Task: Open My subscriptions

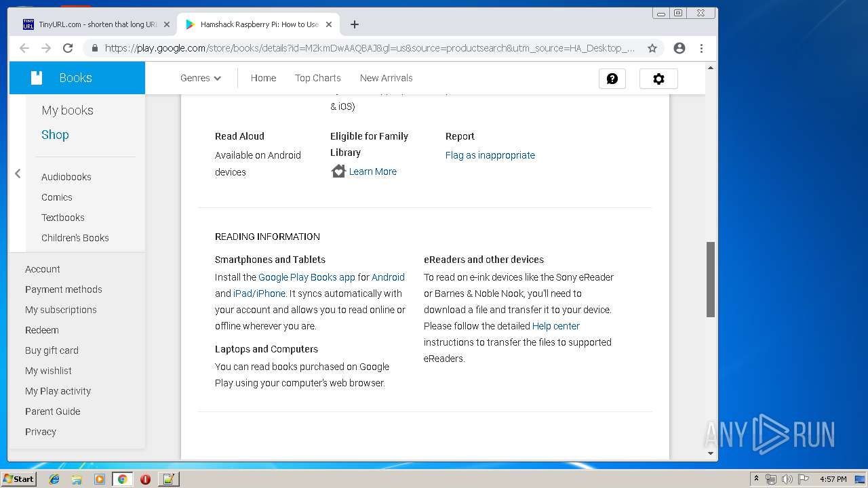Action: 61,310
